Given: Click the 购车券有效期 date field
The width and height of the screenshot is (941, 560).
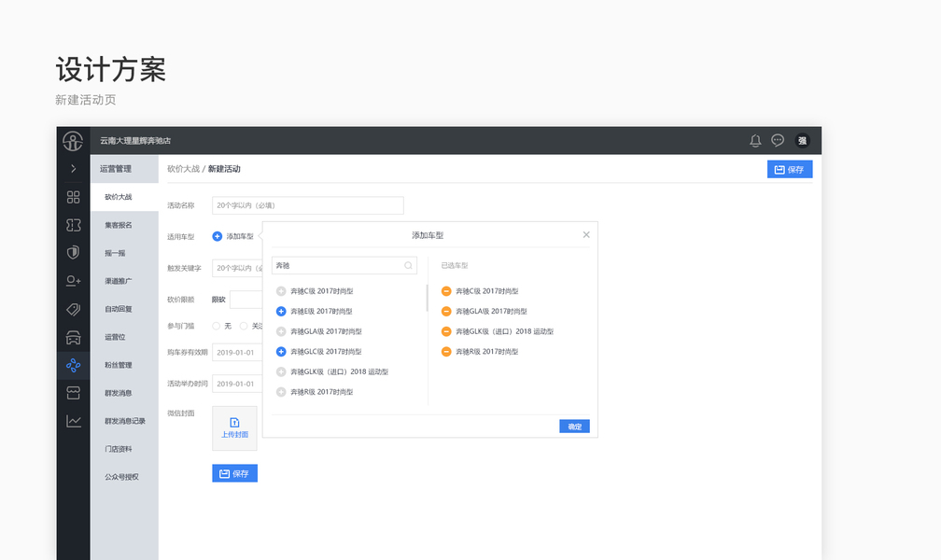Looking at the screenshot, I should click(238, 352).
